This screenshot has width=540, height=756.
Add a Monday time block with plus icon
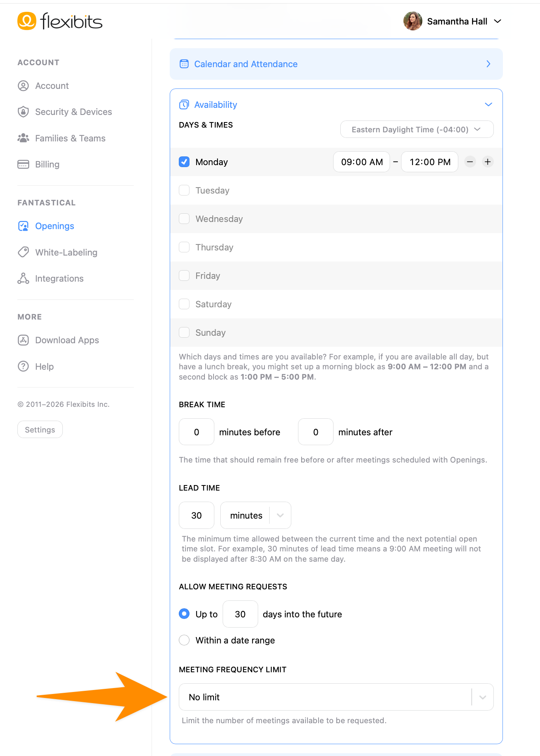pos(488,162)
